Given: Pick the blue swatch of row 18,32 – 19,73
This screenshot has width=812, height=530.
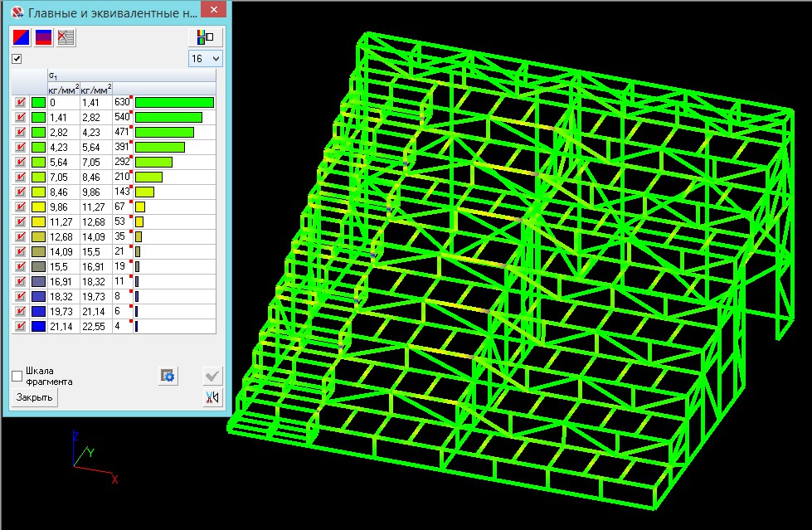Looking at the screenshot, I should point(38,296).
